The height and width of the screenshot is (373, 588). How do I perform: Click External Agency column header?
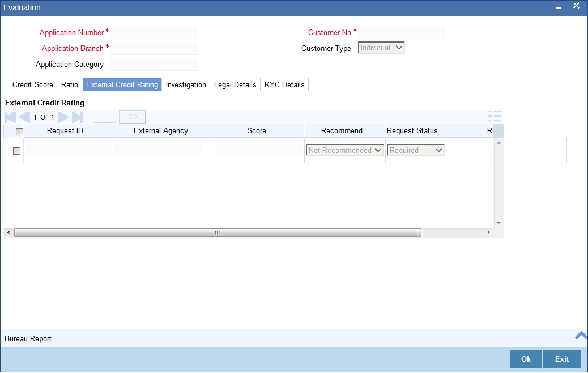pos(161,130)
